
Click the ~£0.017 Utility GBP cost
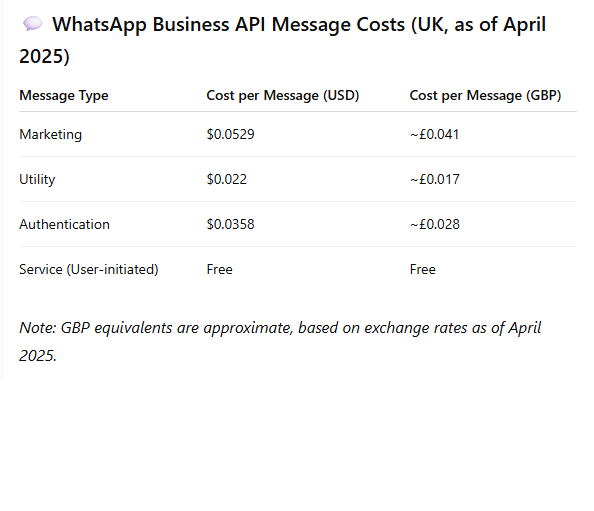[435, 179]
